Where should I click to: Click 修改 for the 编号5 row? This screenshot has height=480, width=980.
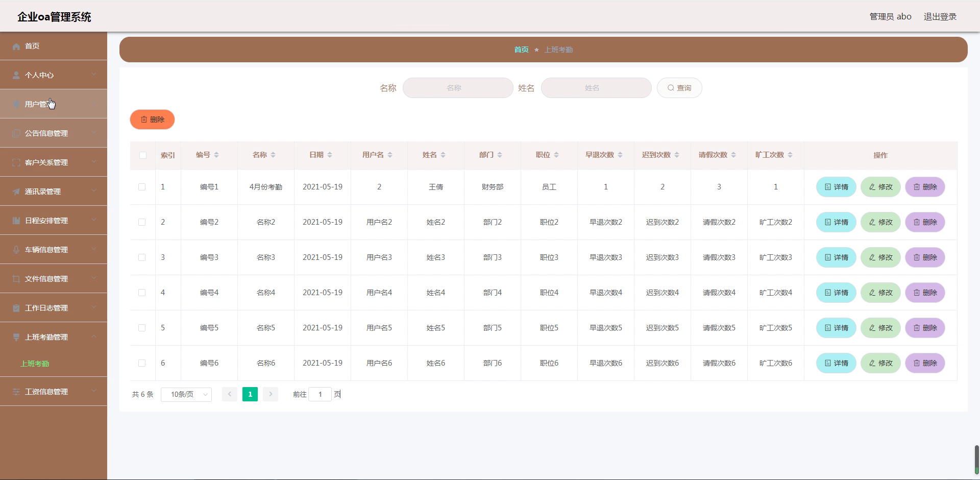click(x=880, y=328)
